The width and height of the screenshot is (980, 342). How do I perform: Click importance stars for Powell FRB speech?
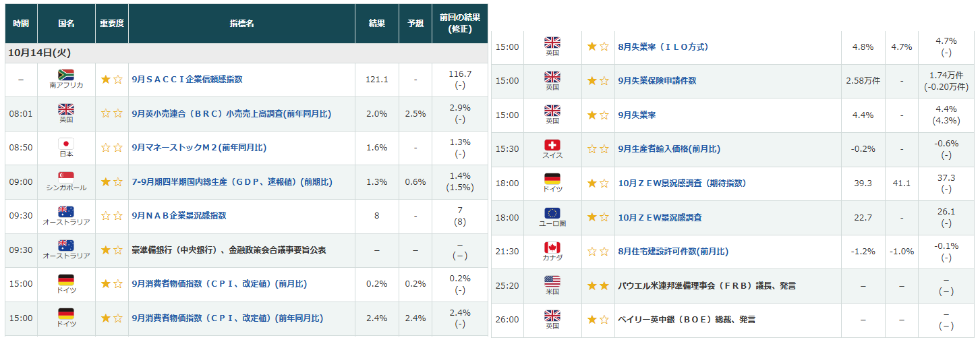(x=598, y=286)
